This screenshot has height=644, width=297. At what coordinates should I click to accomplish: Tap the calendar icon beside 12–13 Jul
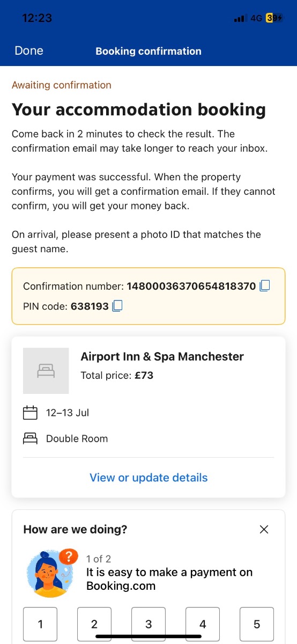coord(30,413)
